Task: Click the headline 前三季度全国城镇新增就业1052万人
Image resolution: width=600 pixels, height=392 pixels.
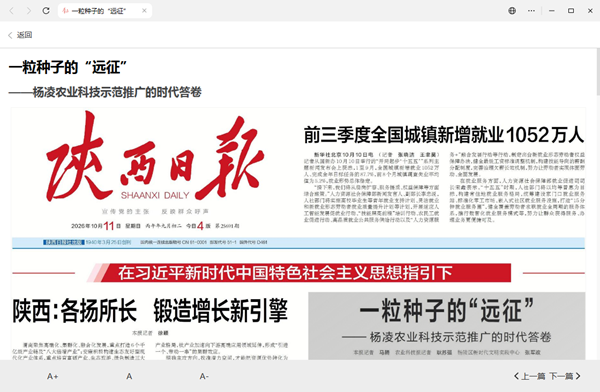Action: point(444,135)
